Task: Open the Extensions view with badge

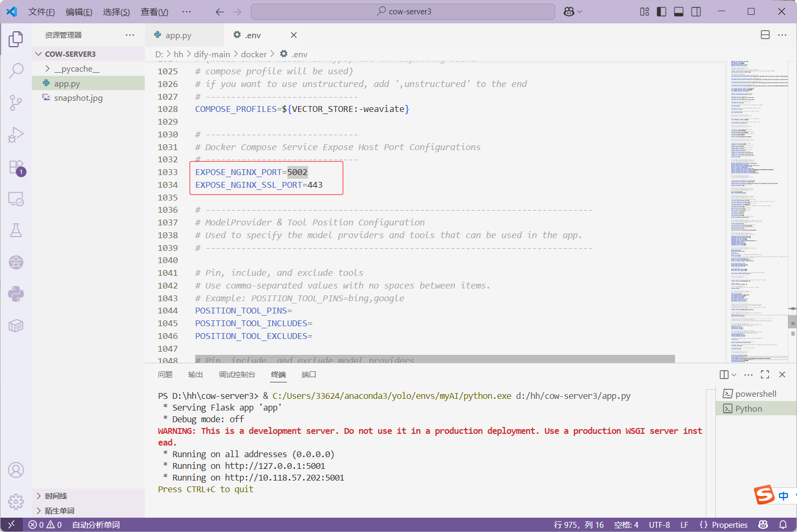Action: pyautogui.click(x=16, y=167)
